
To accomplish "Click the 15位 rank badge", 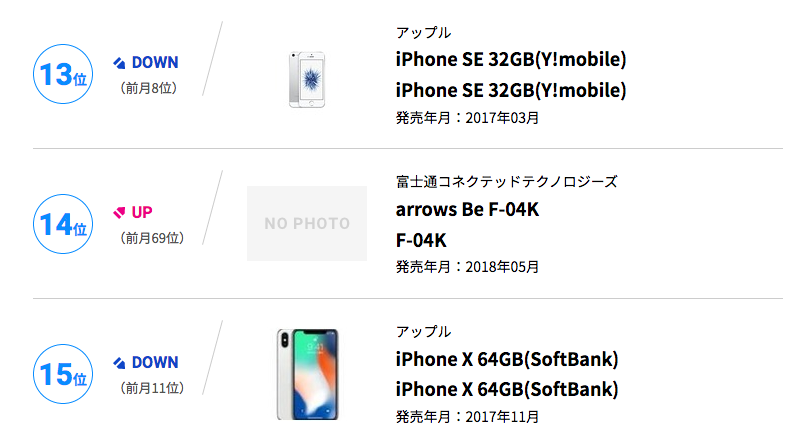I will (62, 373).
